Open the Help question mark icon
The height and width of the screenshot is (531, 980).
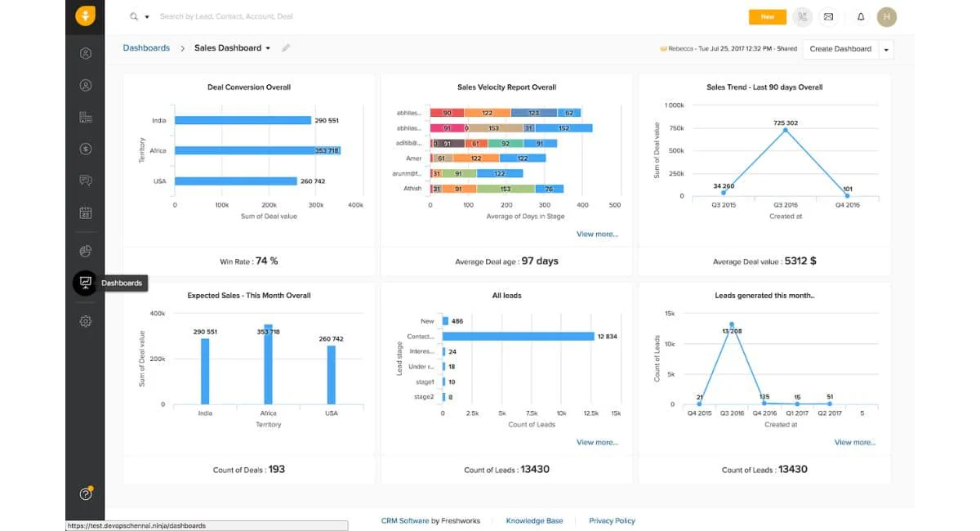click(85, 493)
